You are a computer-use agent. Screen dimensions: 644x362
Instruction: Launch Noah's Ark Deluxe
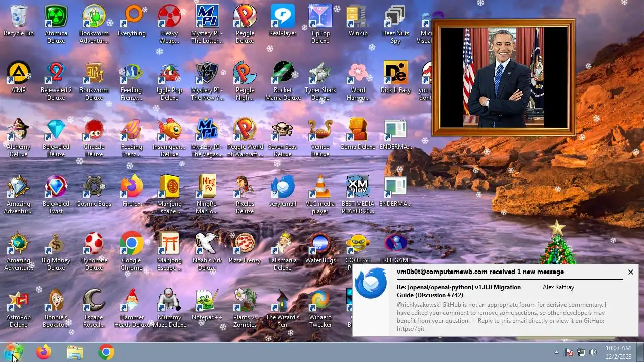click(207, 251)
